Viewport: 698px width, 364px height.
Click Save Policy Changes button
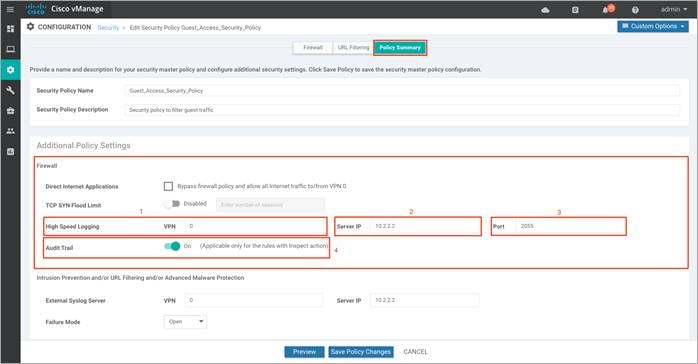[x=361, y=352]
